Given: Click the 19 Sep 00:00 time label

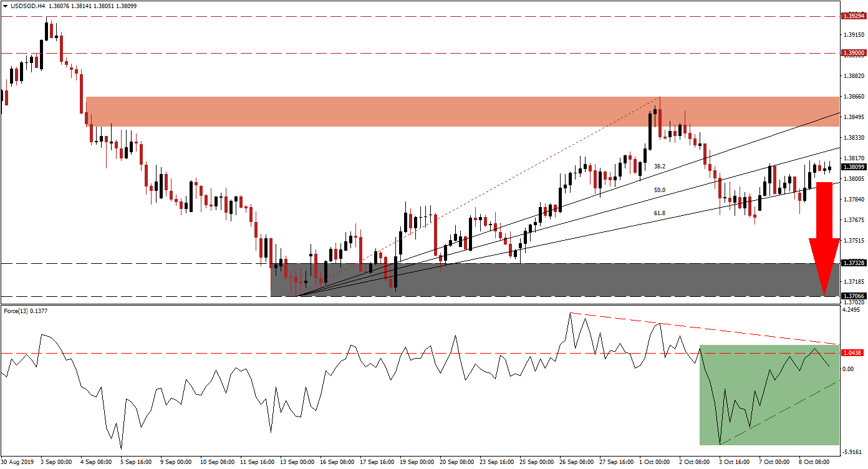Looking at the screenshot, I should click(x=417, y=463).
